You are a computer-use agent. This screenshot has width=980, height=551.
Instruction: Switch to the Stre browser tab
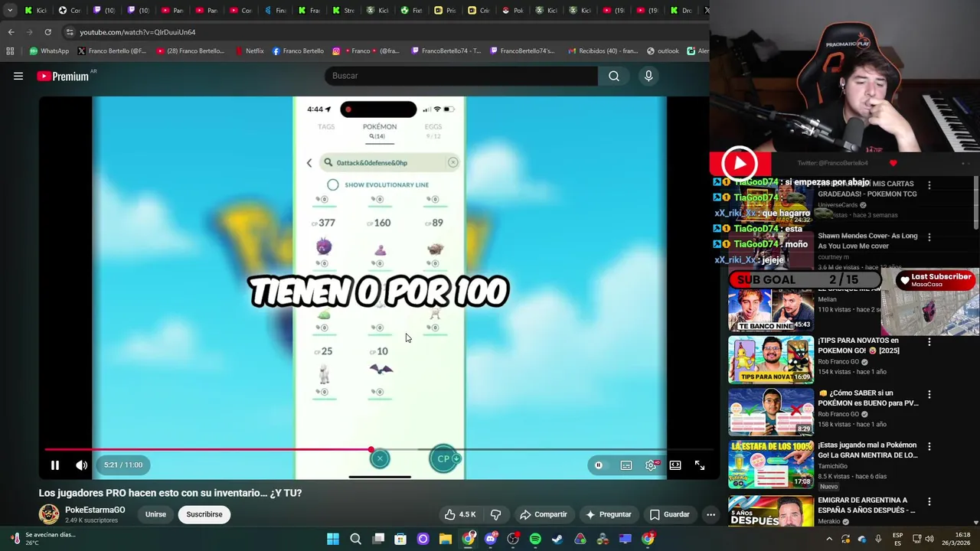[x=342, y=11]
